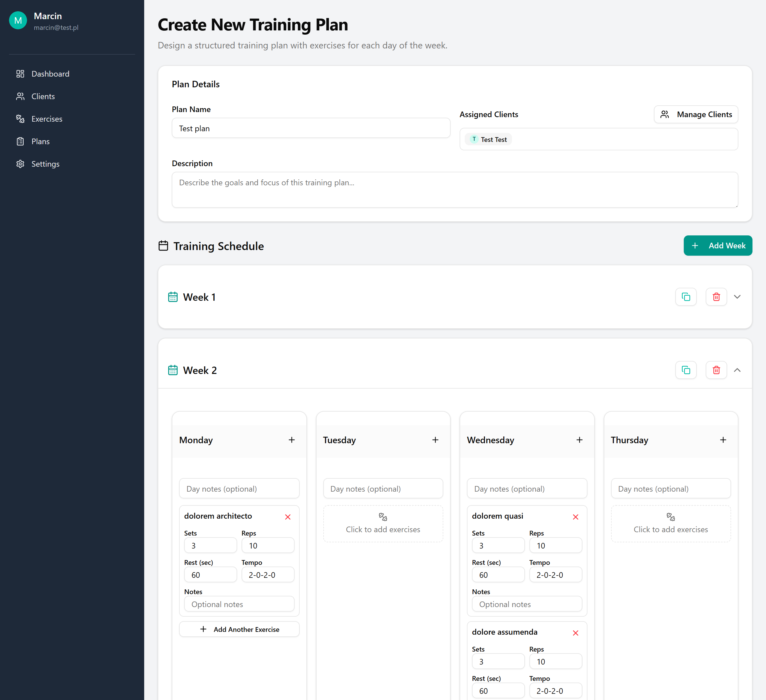Delete Week 2 using trash icon

716,370
